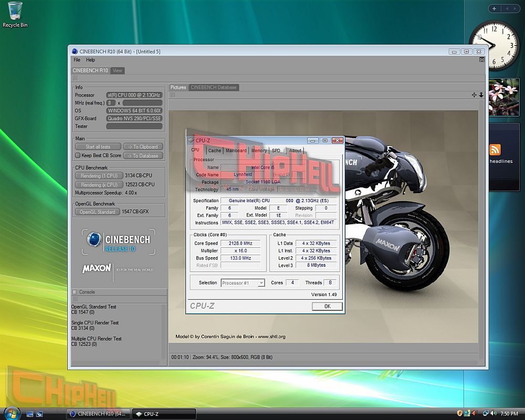Switch to the CINEBENCH Database tab

pos(214,88)
